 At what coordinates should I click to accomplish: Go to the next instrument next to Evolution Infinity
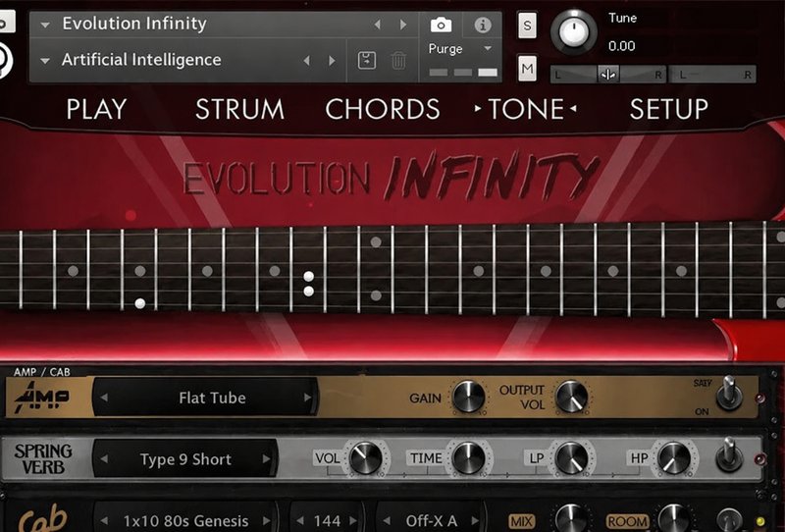(x=403, y=24)
